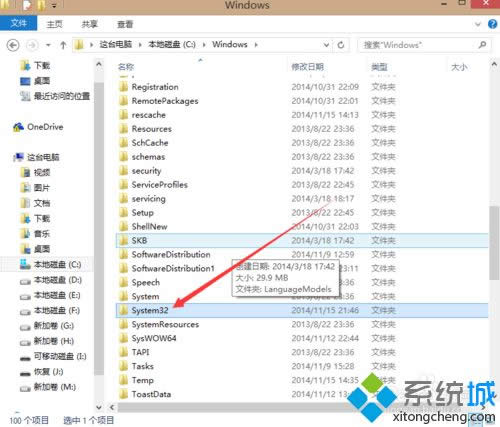The width and height of the screenshot is (500, 427).
Task: Click the servicing folder icon
Action: [x=124, y=199]
